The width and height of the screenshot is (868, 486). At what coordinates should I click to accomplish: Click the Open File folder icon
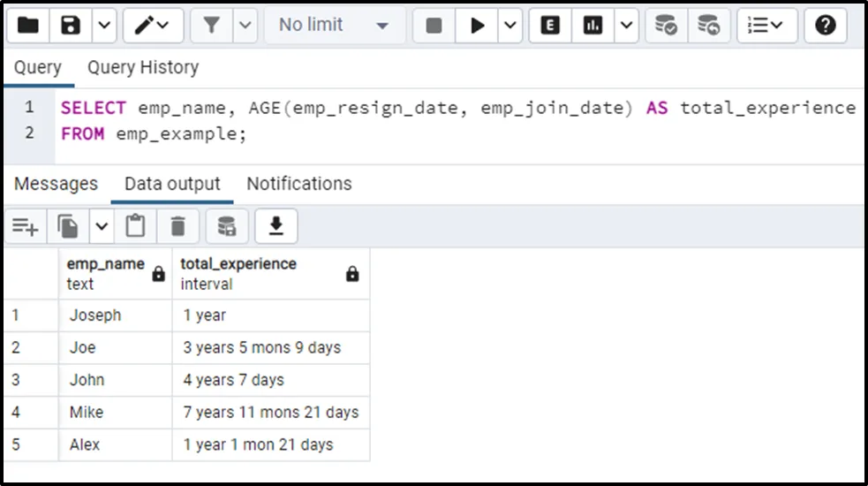[x=28, y=26]
